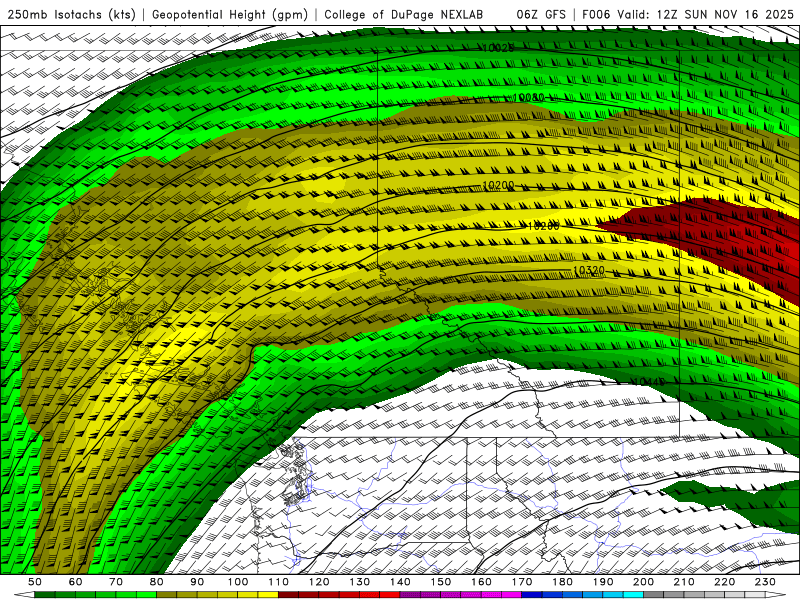This screenshot has width=800, height=600.
Task: Click the 130 value on the color scale
Action: point(360,582)
